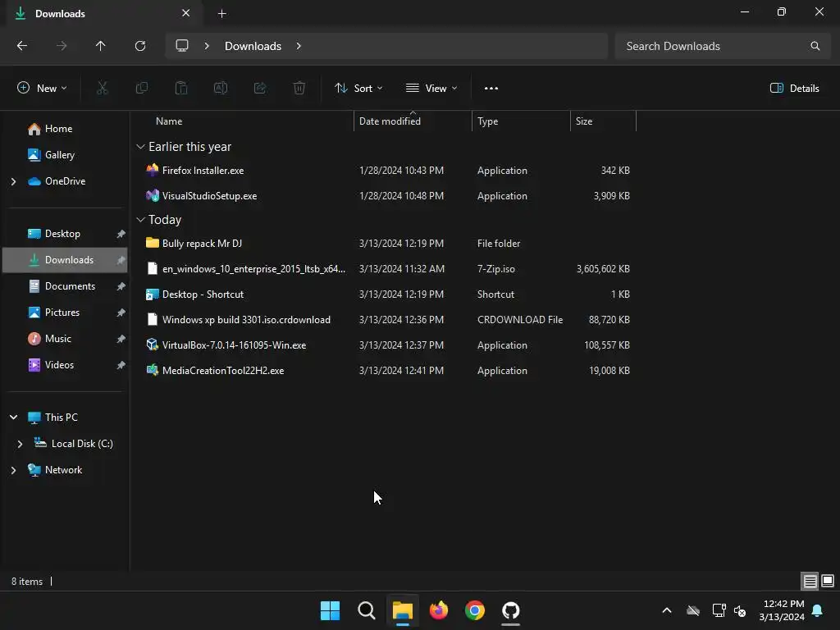Click the network tray icon
Image resolution: width=840 pixels, height=630 pixels.
pyautogui.click(x=719, y=610)
